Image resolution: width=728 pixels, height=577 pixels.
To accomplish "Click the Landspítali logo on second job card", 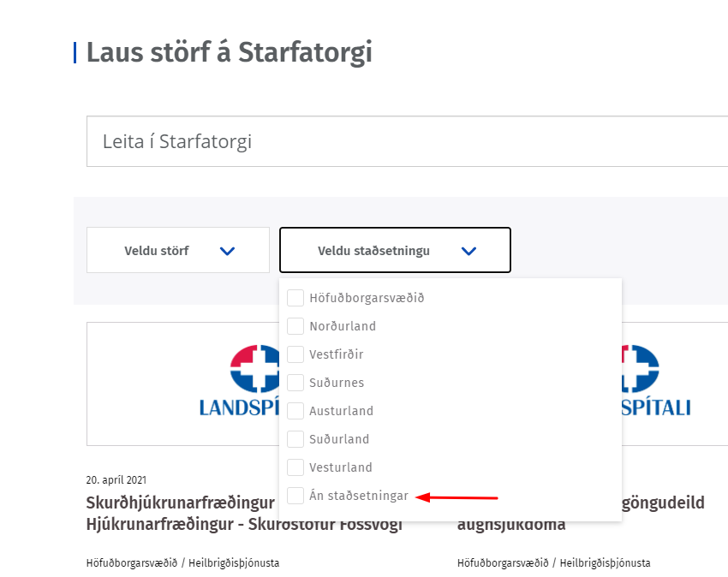I will pyautogui.click(x=656, y=380).
